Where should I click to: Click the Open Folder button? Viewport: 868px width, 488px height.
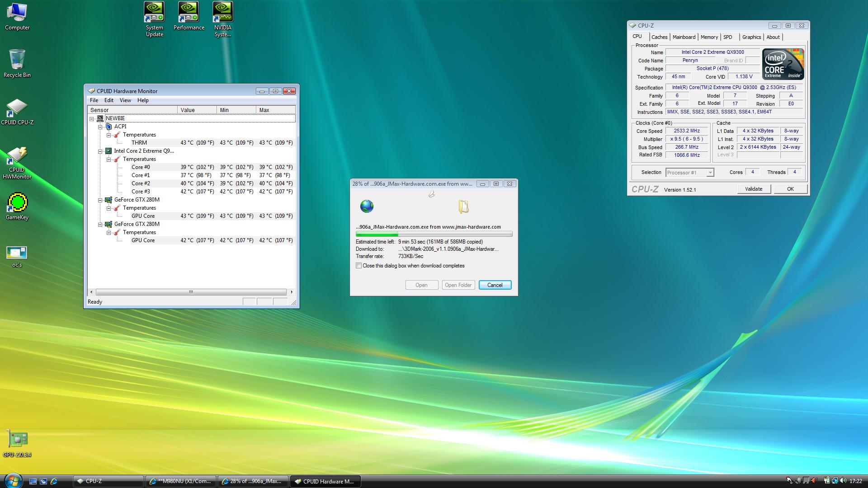click(458, 285)
